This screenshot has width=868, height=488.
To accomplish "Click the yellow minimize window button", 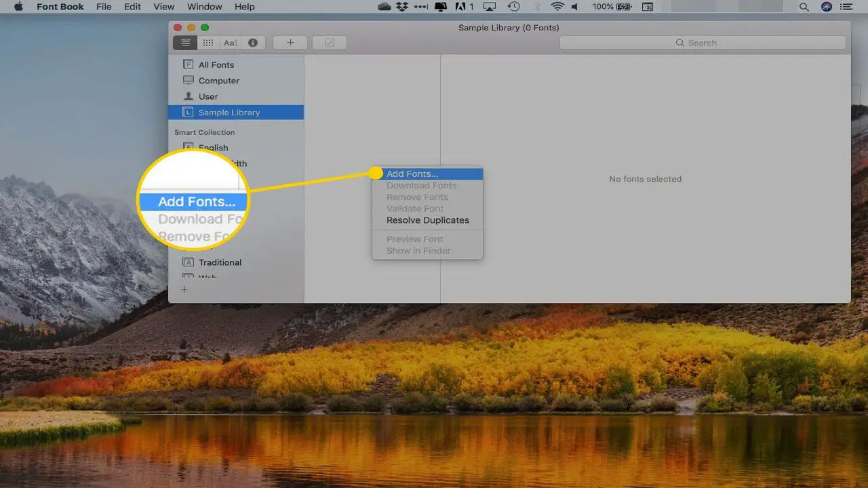I will click(191, 27).
